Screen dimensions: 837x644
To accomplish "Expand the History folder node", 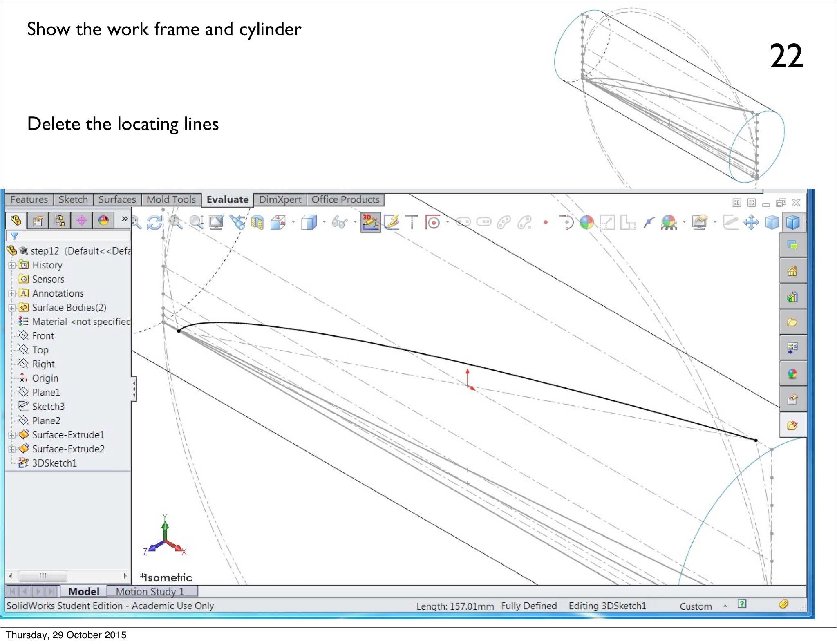I will [12, 265].
